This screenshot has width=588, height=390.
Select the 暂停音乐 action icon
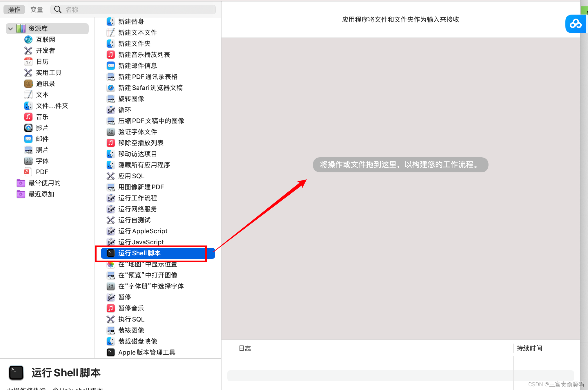[x=111, y=308]
